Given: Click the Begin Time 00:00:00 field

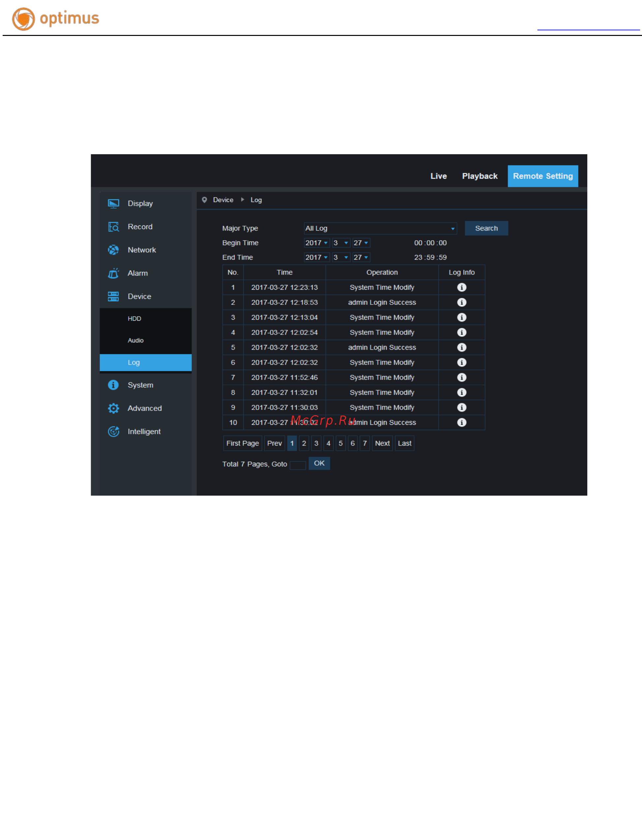Looking at the screenshot, I should 430,243.
